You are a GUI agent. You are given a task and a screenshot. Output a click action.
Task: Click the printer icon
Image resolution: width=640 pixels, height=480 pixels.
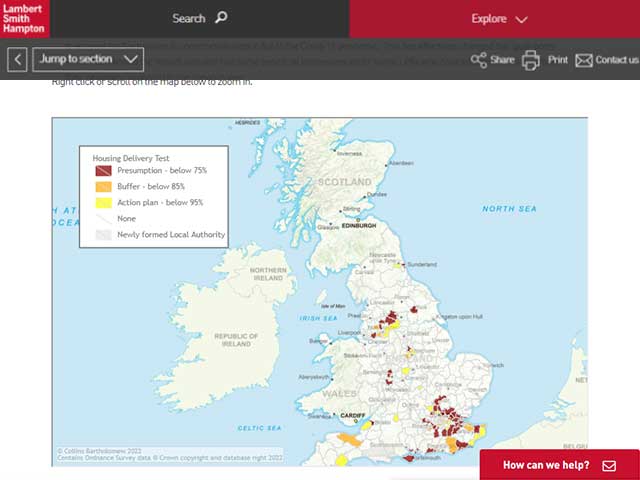[531, 60]
